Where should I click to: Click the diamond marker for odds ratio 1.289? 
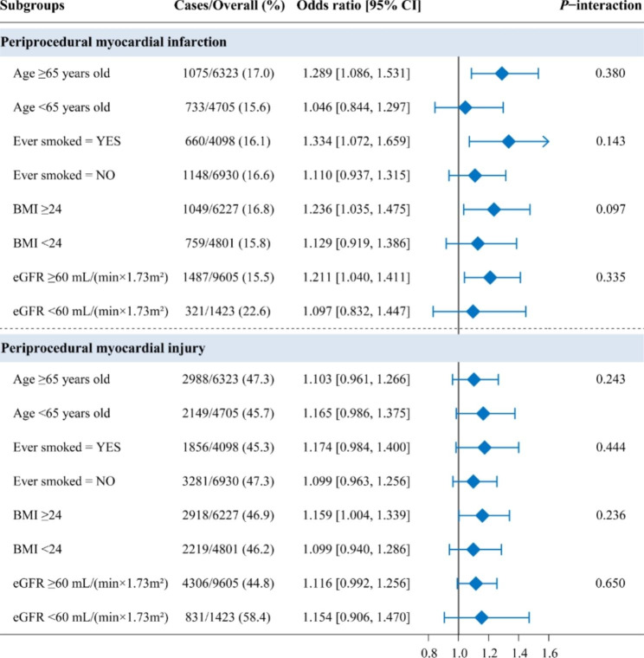click(501, 74)
